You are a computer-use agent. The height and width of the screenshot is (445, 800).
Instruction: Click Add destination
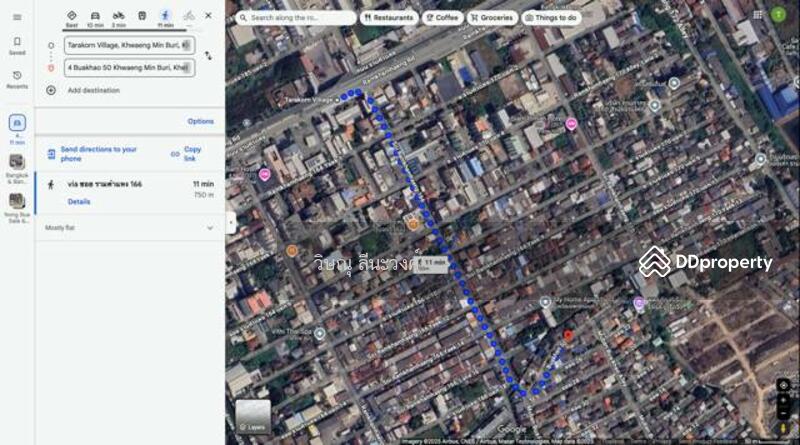click(x=93, y=90)
